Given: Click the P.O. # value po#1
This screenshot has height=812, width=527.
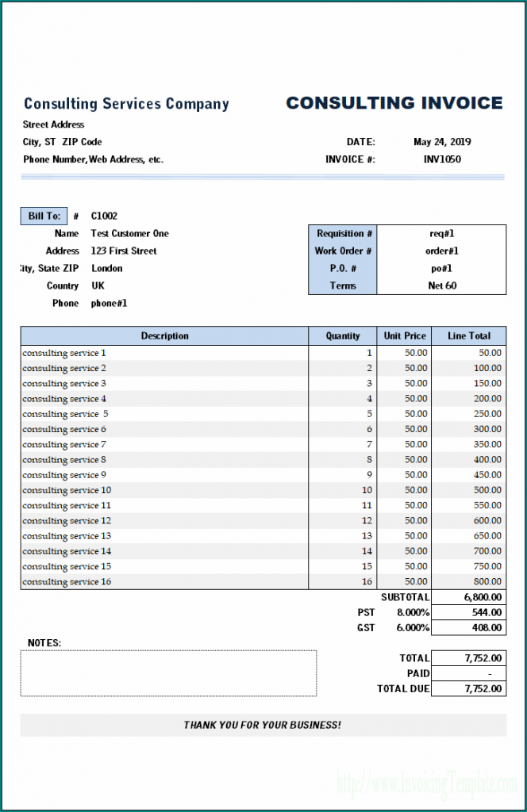Looking at the screenshot, I should [x=441, y=269].
